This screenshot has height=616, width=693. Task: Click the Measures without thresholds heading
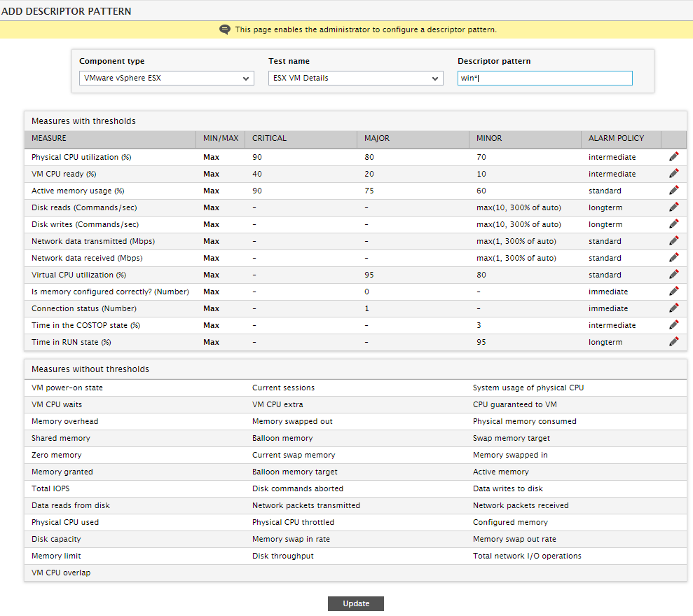click(x=90, y=369)
